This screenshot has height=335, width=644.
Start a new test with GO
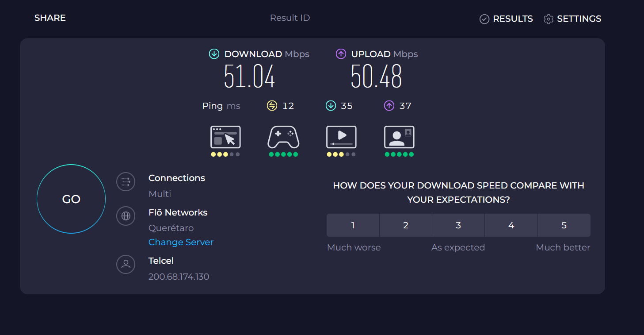71,199
